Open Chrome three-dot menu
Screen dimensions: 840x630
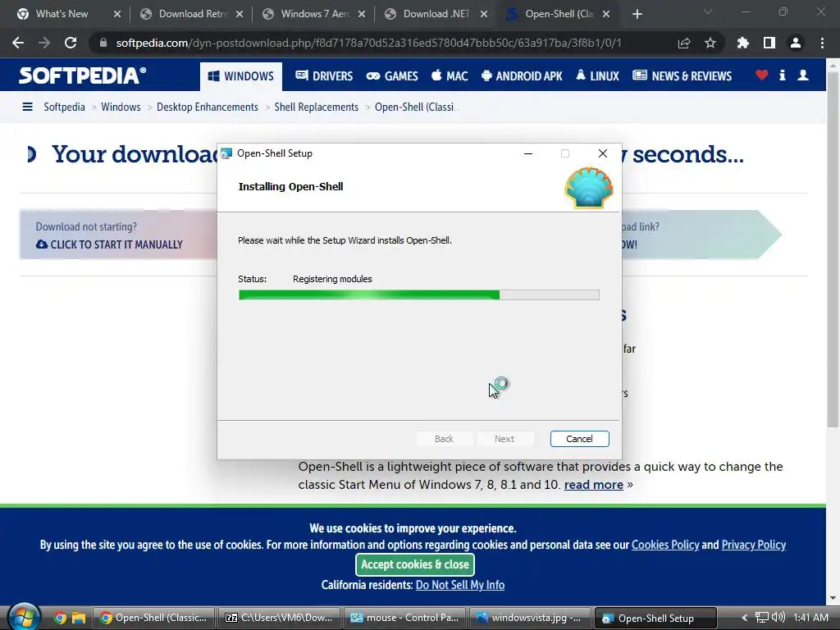pos(822,43)
